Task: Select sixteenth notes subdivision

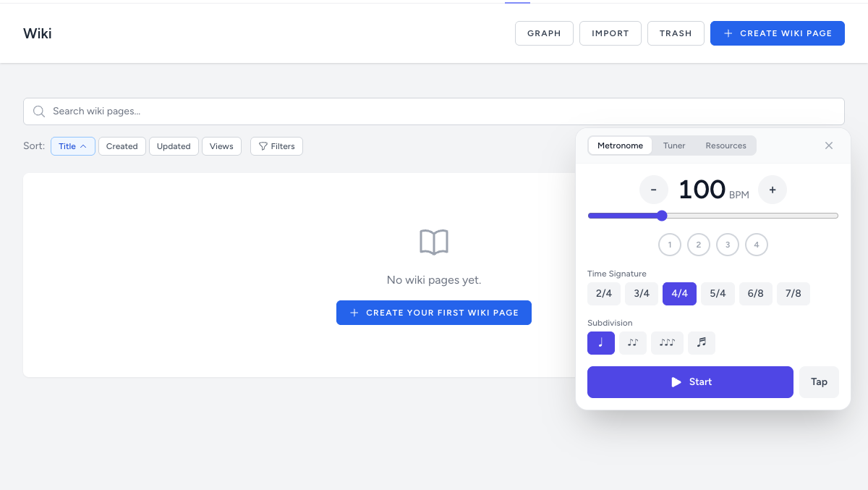Action: click(x=701, y=343)
